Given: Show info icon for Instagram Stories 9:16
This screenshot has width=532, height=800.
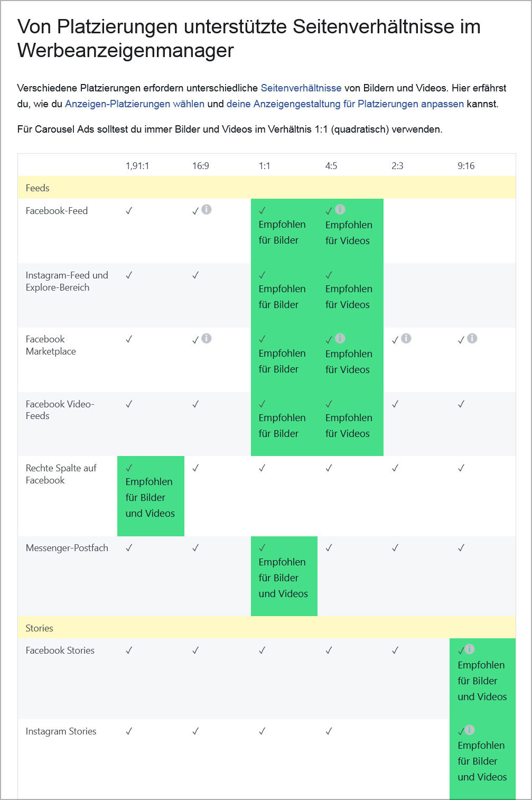Looking at the screenshot, I should click(x=470, y=730).
